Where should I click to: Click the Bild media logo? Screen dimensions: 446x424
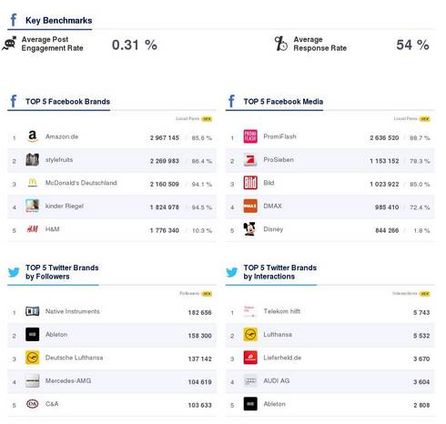[x=250, y=183]
